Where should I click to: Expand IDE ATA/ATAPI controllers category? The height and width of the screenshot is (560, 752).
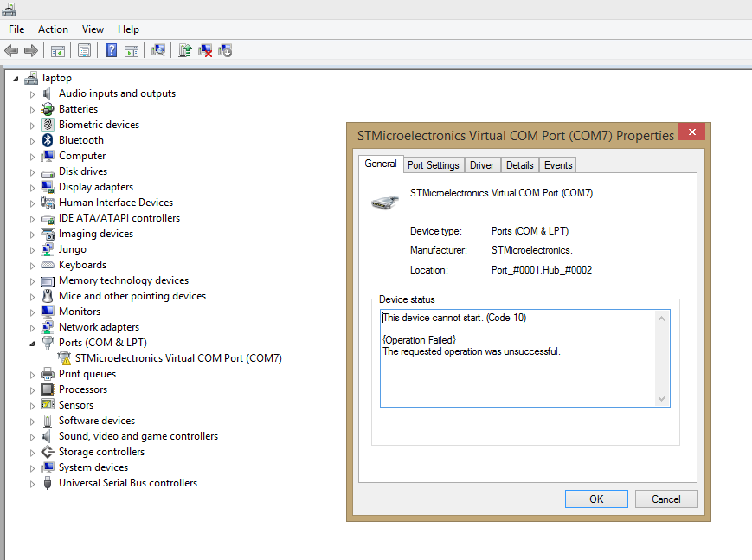pos(32,219)
